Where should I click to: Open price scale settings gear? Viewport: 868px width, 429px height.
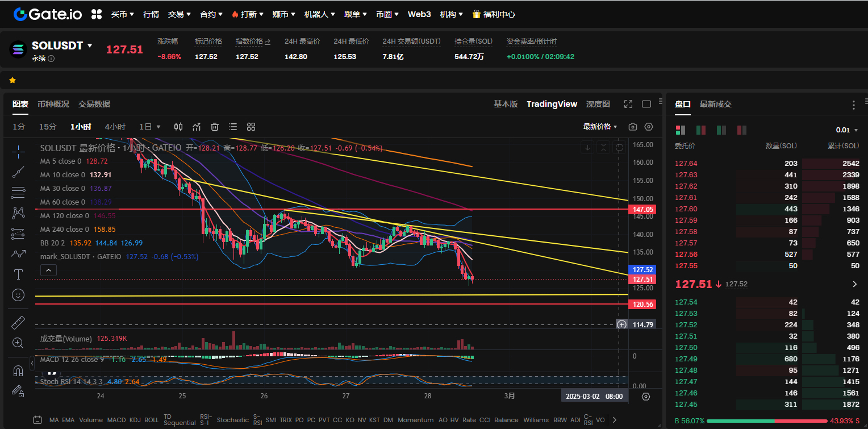[645, 397]
